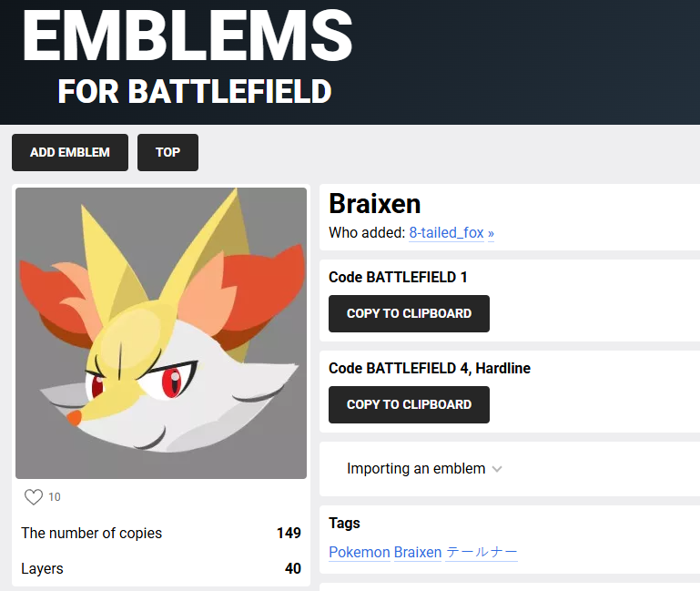Copy the Battlefield 4, Hardline emblem code

409,404
